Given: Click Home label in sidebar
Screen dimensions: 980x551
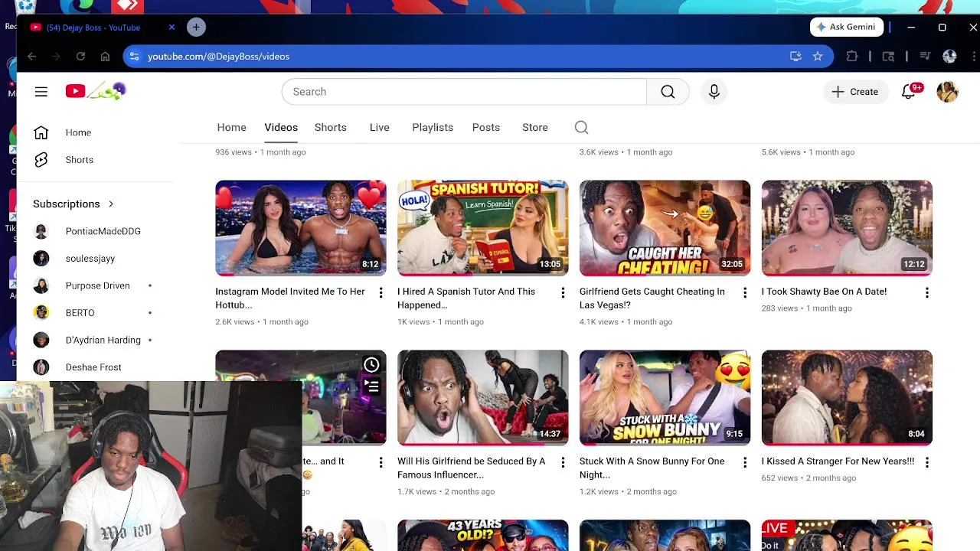Looking at the screenshot, I should pos(78,132).
